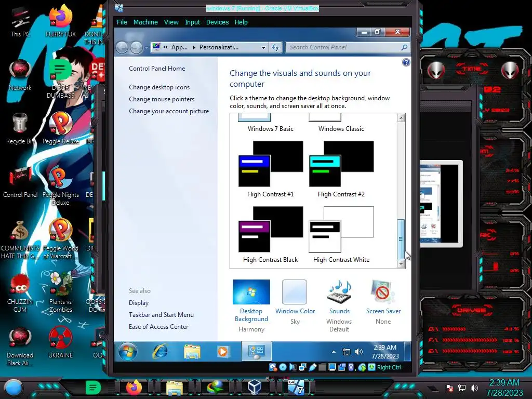This screenshot has width=532, height=399.
Task: Open Window Color Sky setting
Action: [x=295, y=302]
